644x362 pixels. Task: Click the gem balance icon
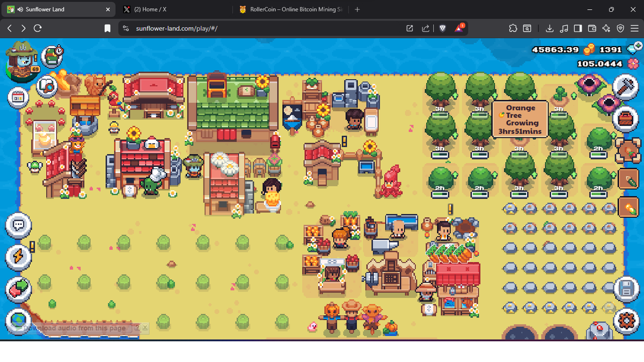click(x=633, y=49)
